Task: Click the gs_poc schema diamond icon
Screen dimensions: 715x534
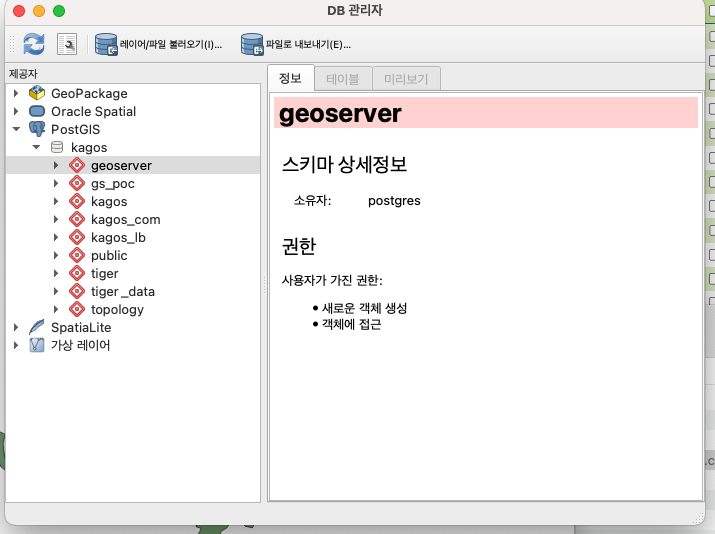Action: pos(77,183)
